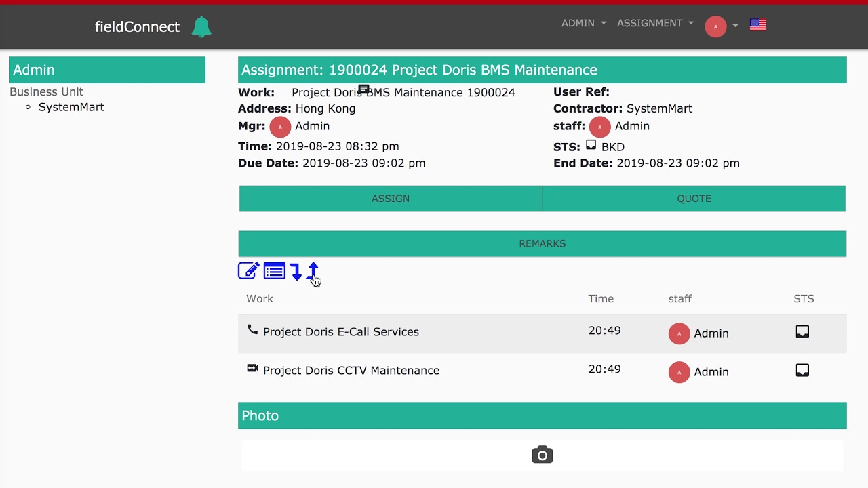
Task: Click the Work column header
Action: click(260, 298)
